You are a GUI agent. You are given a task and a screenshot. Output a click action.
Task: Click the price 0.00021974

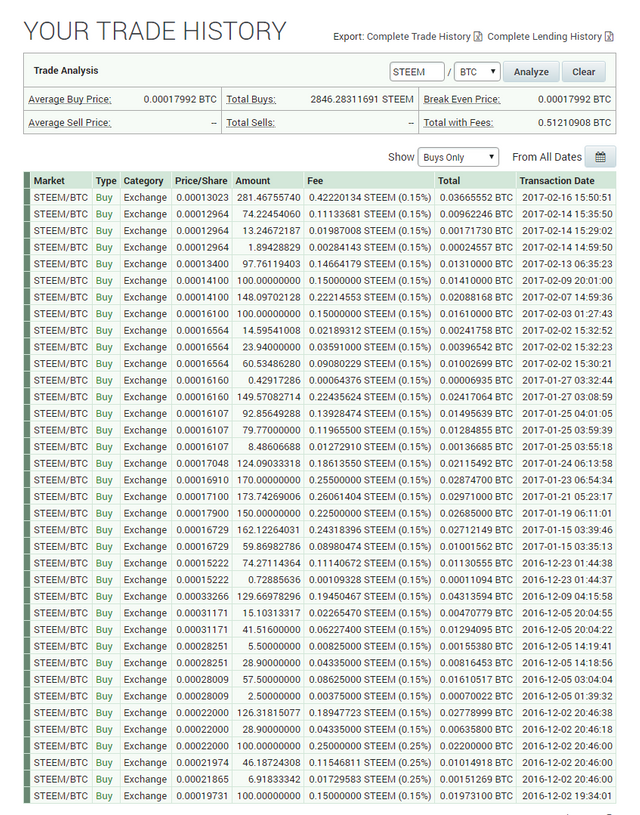coord(202,763)
